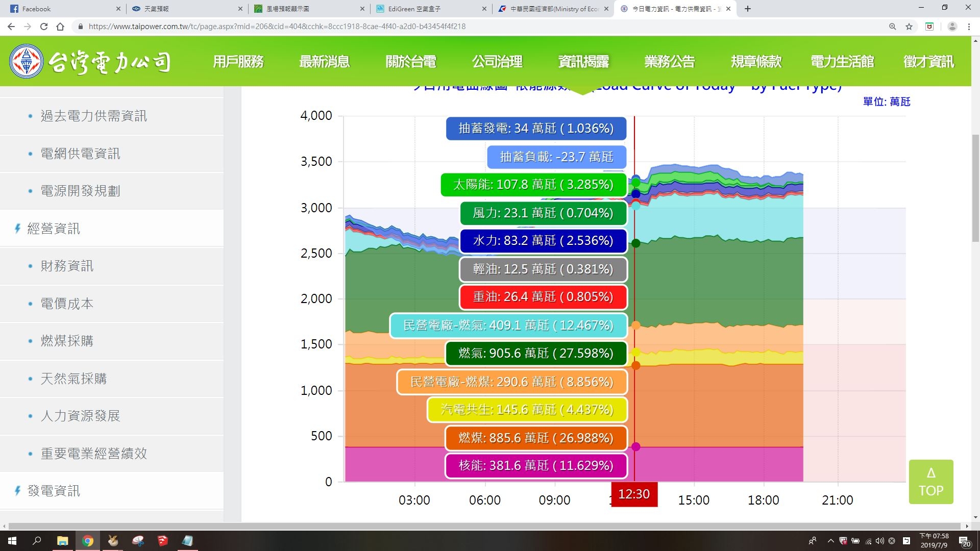Click the 12:30 time marker on chart
The height and width of the screenshot is (551, 980).
pyautogui.click(x=634, y=494)
